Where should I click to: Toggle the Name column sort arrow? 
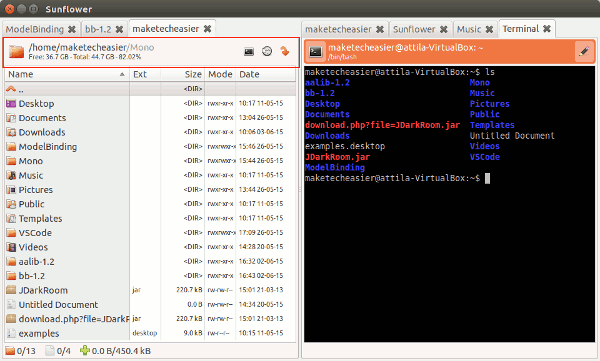pos(122,74)
